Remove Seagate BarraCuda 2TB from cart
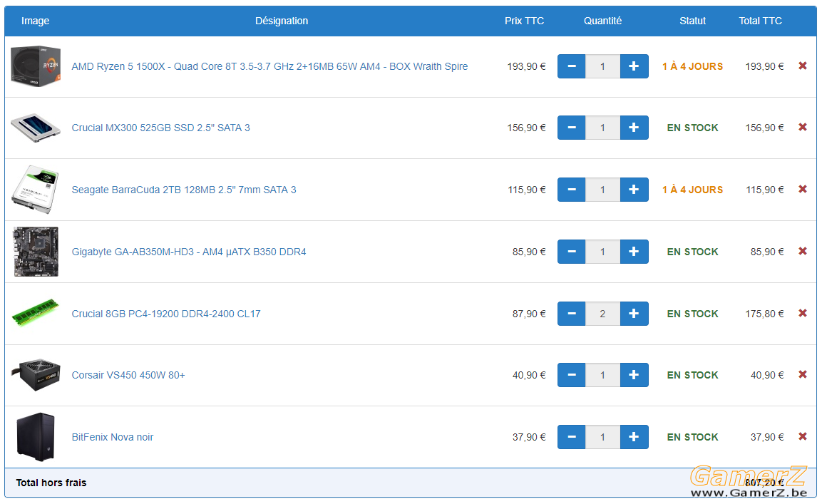The width and height of the screenshot is (822, 504). click(803, 189)
